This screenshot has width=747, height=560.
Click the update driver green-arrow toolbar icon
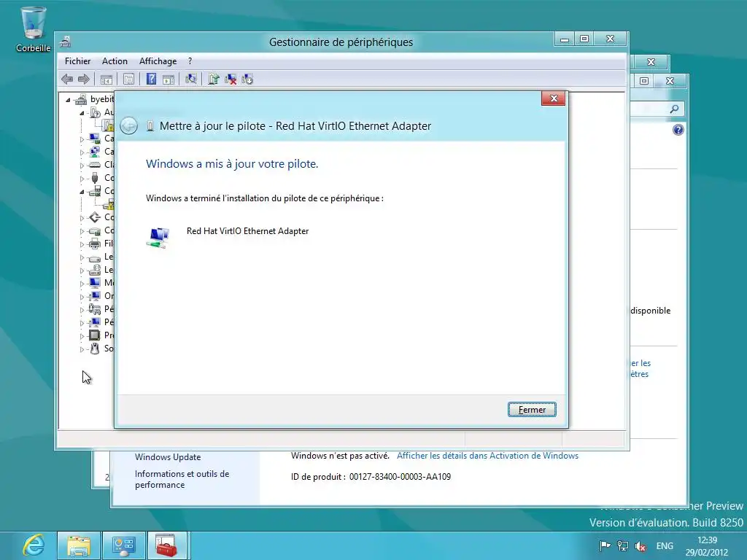[213, 79]
